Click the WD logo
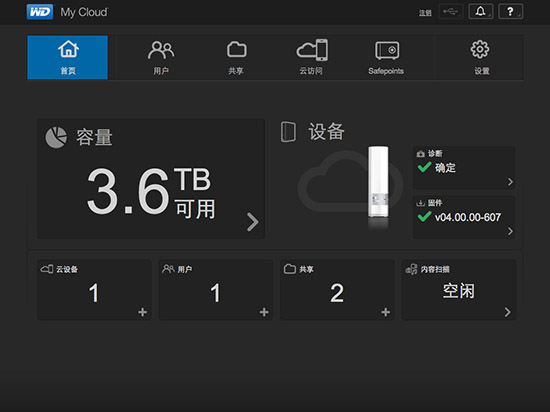550x412 pixels. [x=40, y=12]
